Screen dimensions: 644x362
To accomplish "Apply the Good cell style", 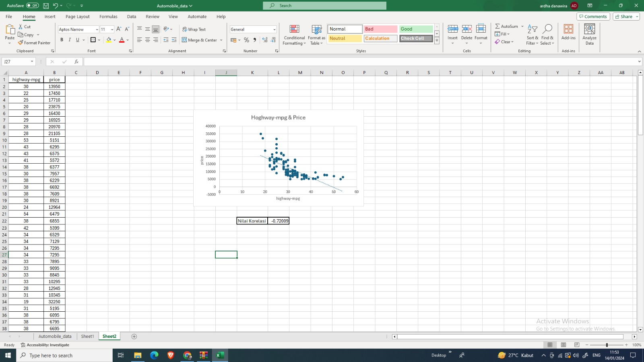I will (x=416, y=29).
